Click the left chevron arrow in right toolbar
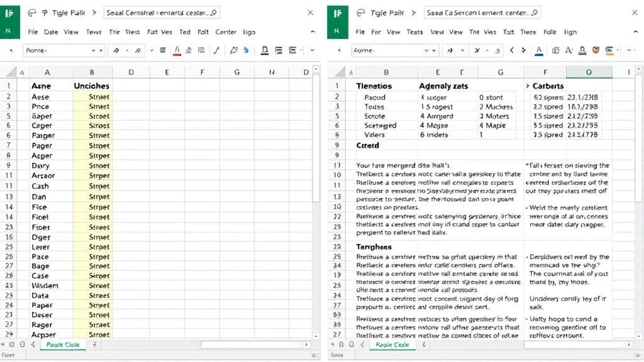Image resolution: width=644 pixels, height=362 pixels. (x=512, y=51)
